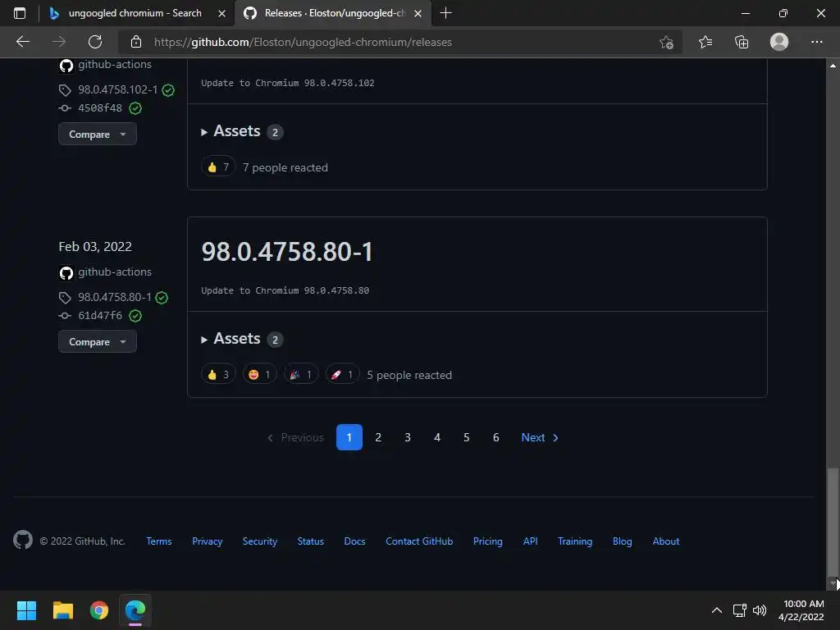Open the Collections panel
This screenshot has height=630, width=840.
742,42
